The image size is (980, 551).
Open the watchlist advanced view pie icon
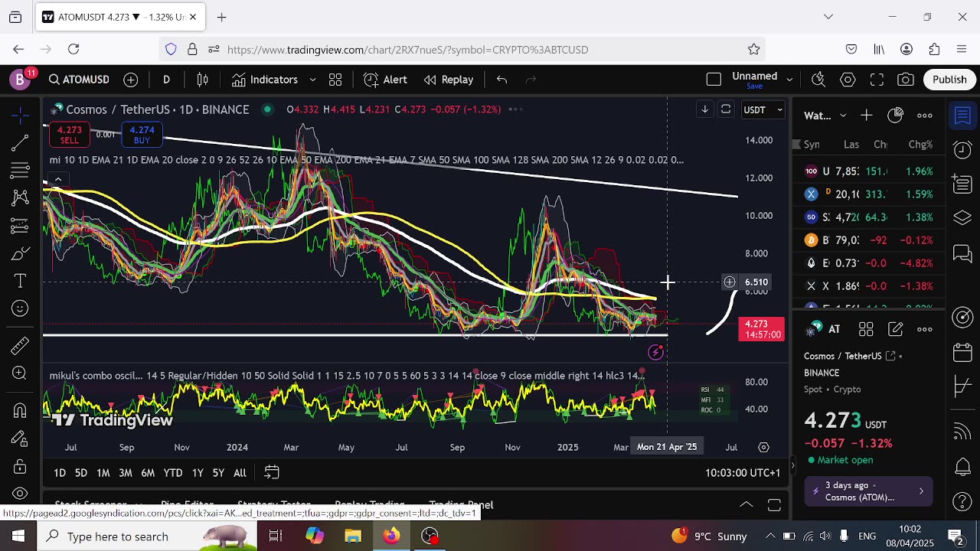pyautogui.click(x=895, y=116)
